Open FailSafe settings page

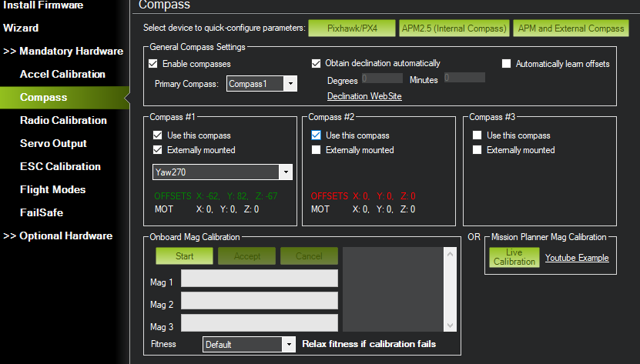(42, 212)
